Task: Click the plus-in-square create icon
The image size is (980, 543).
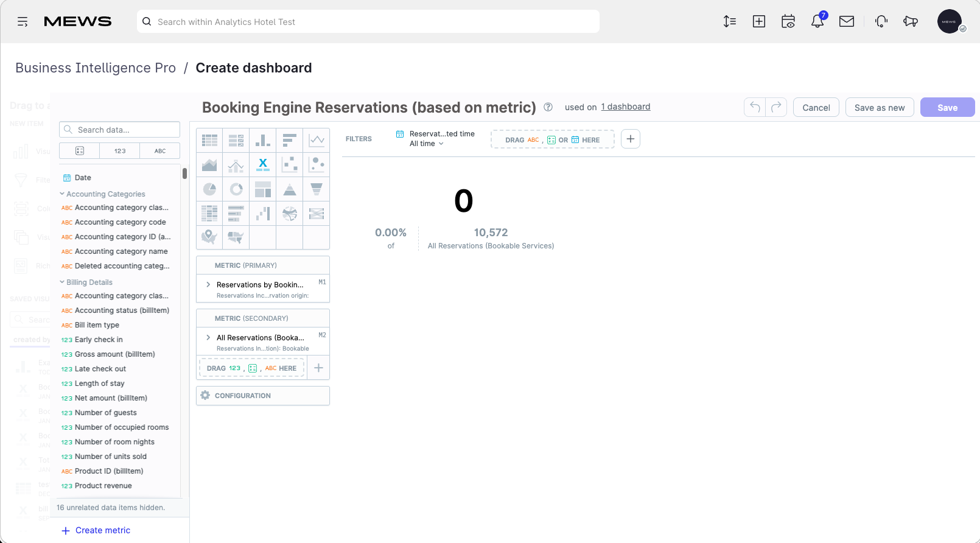Action: (759, 21)
